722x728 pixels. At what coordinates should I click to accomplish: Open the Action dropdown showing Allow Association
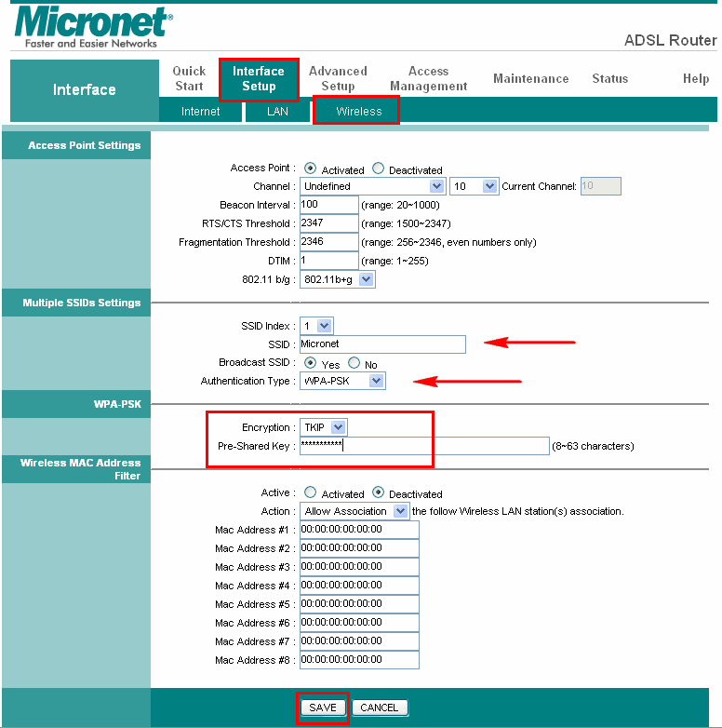(354, 511)
